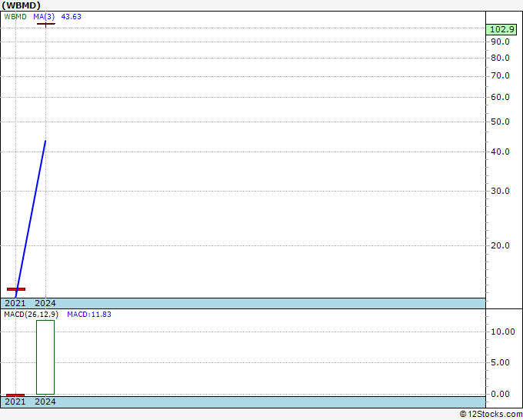Click the 90.0 price axis label
523x420 pixels.
[x=501, y=42]
